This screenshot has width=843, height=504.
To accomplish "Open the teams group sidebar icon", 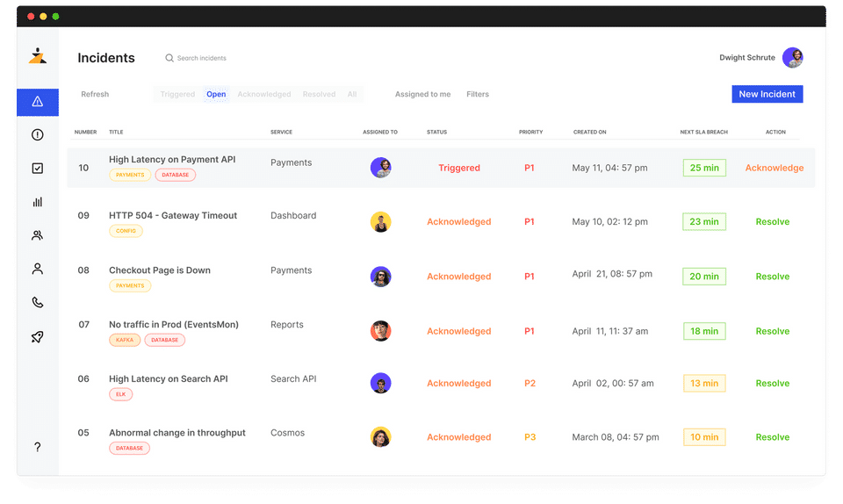I will point(37,235).
